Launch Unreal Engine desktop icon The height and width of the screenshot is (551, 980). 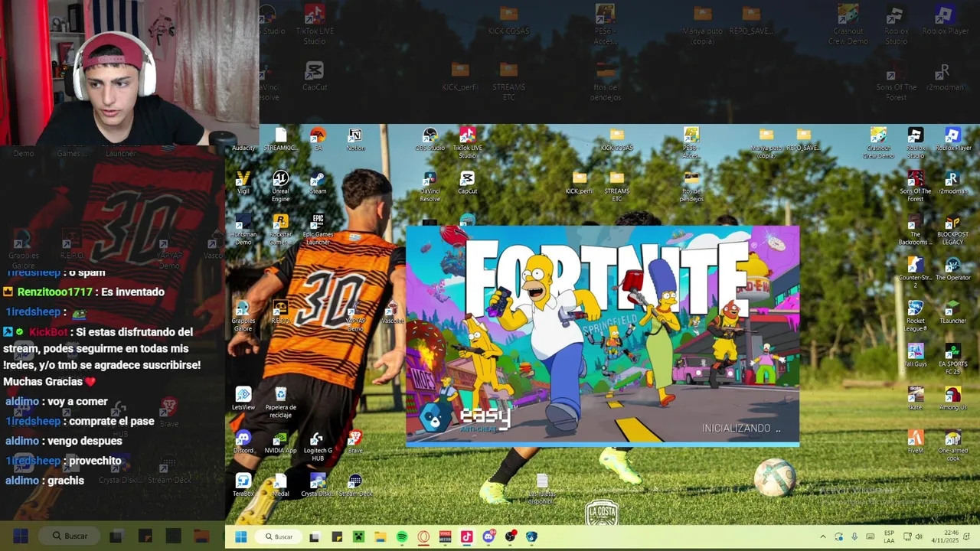(x=281, y=186)
